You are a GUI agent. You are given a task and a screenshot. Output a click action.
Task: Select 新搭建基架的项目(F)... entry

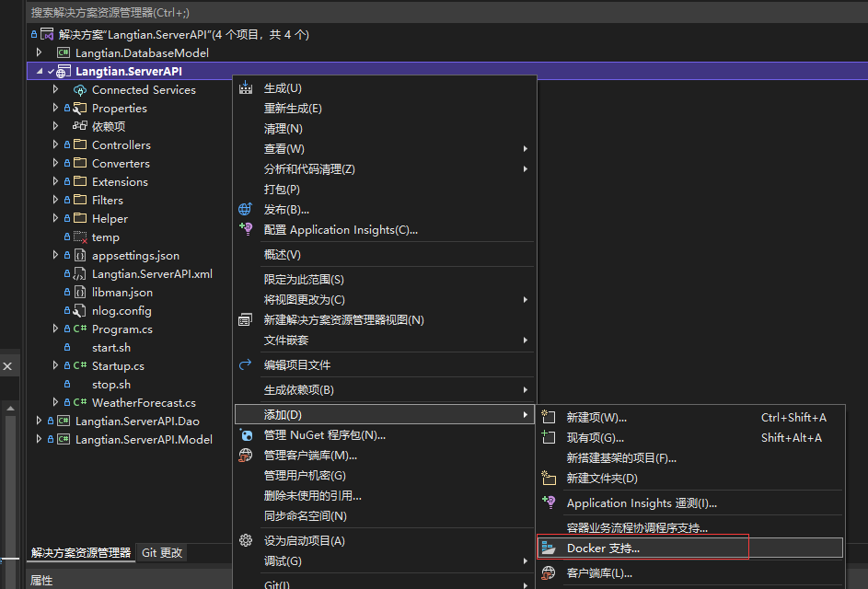(x=690, y=457)
